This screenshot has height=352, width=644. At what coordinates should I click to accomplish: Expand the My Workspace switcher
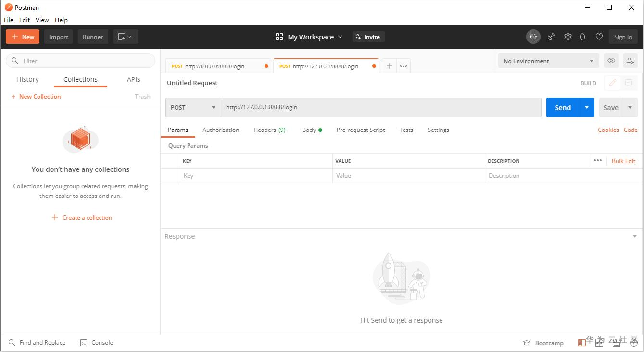(309, 37)
